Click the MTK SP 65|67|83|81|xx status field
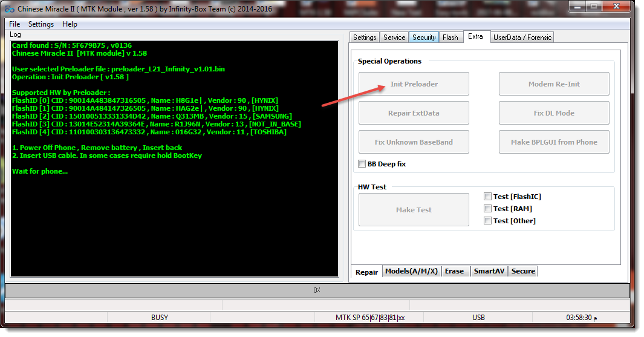 click(369, 317)
